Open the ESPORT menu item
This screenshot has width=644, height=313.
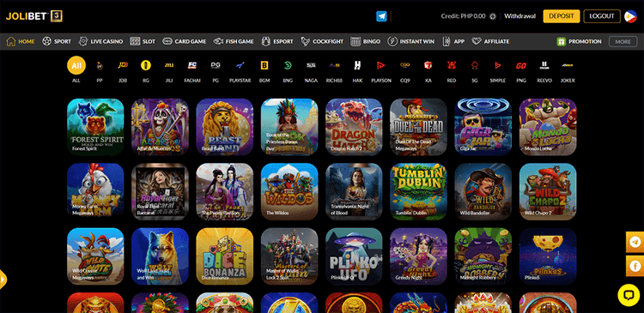[277, 41]
